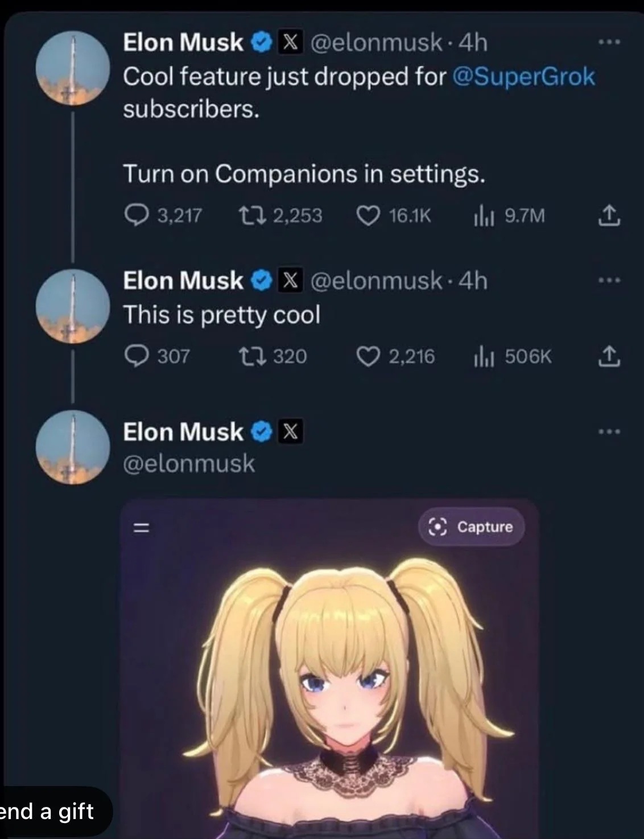644x839 pixels.
Task: Share the 'This is pretty cool' tweet
Action: coord(608,356)
